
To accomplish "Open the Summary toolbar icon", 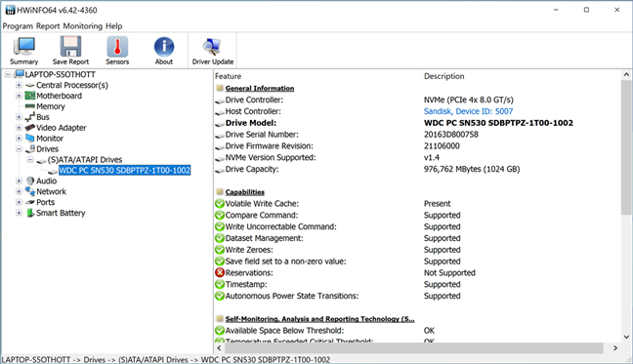I will [x=24, y=51].
